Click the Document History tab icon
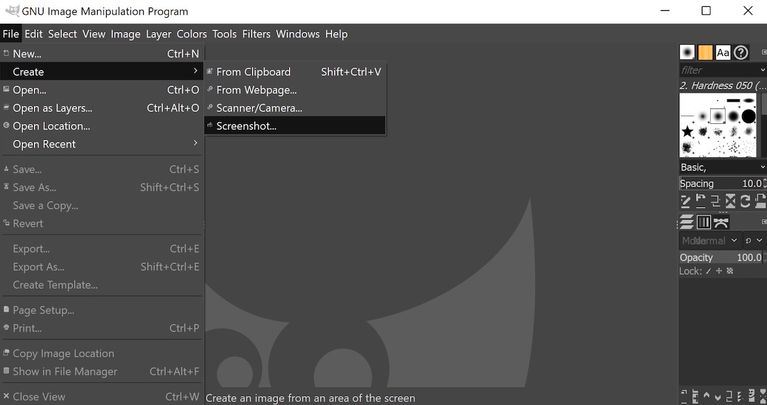 click(x=741, y=53)
